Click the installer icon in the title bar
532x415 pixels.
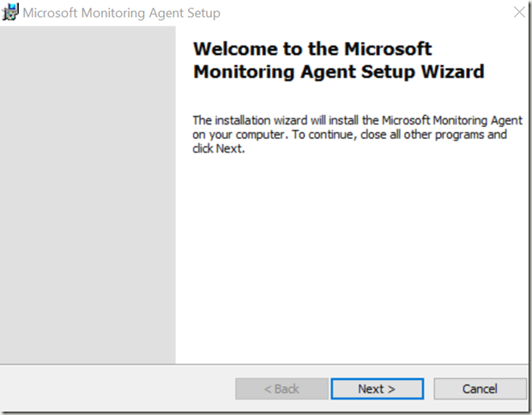tap(10, 12)
